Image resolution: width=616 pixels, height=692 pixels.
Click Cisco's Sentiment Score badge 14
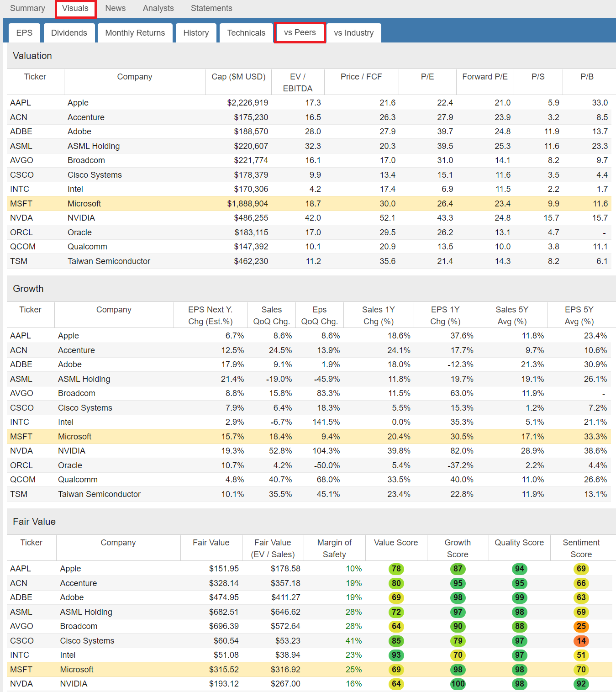581,641
